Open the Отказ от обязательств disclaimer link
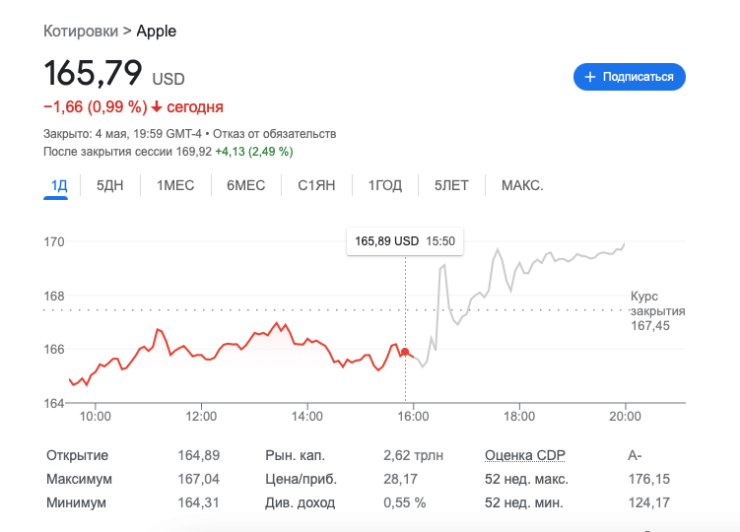740x532 pixels. click(274, 134)
